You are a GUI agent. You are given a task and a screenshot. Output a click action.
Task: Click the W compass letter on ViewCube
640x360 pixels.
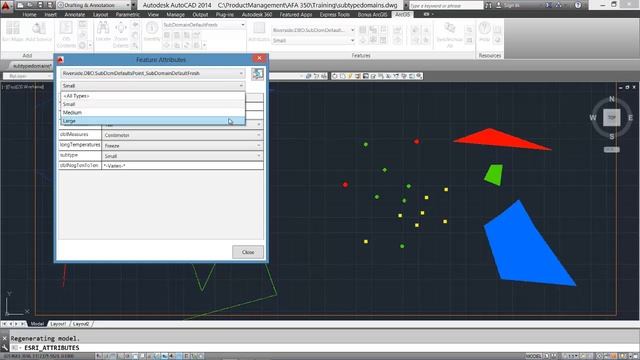pyautogui.click(x=593, y=118)
